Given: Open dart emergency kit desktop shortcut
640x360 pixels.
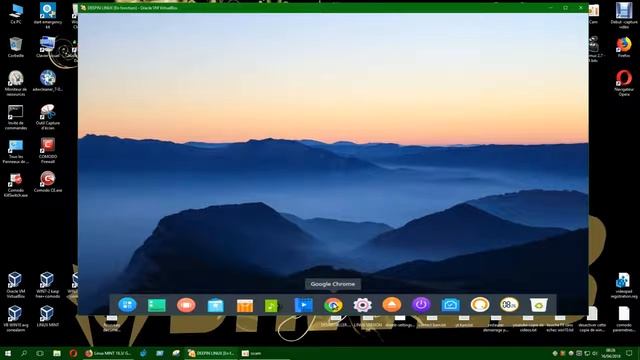Looking at the screenshot, I should click(x=48, y=16).
